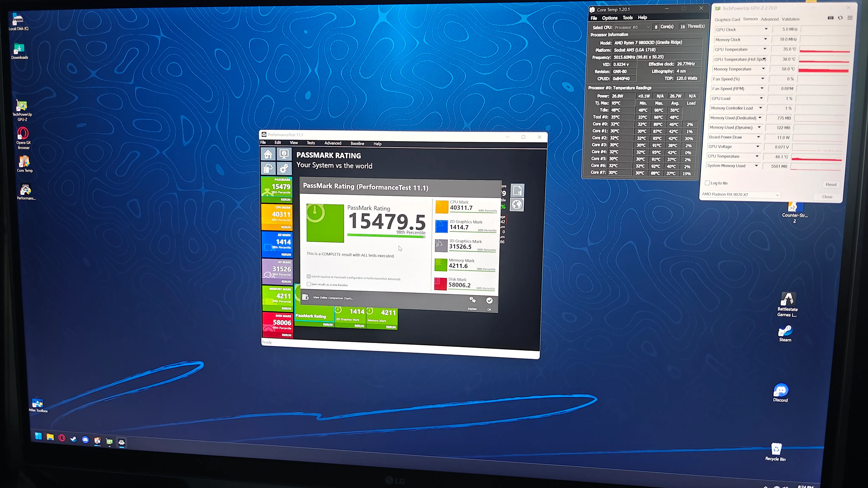Open the PerformanceTest settings gear icon
The width and height of the screenshot is (868, 488).
pos(284,168)
